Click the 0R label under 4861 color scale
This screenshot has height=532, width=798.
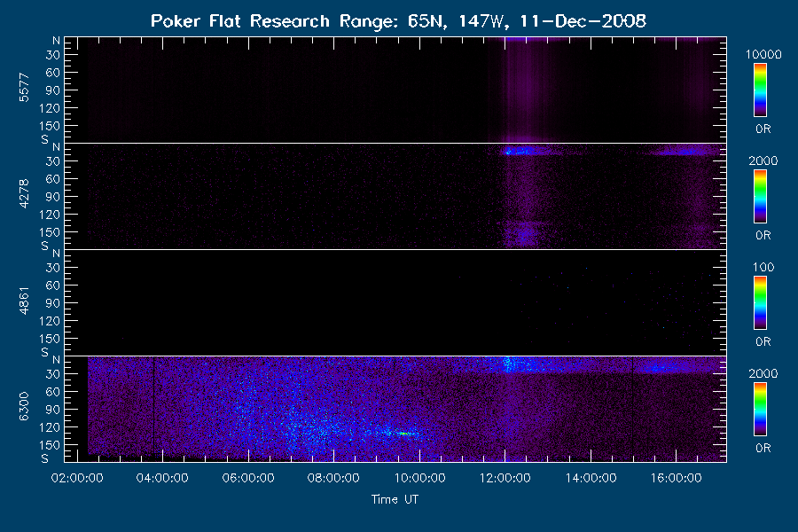[763, 341]
